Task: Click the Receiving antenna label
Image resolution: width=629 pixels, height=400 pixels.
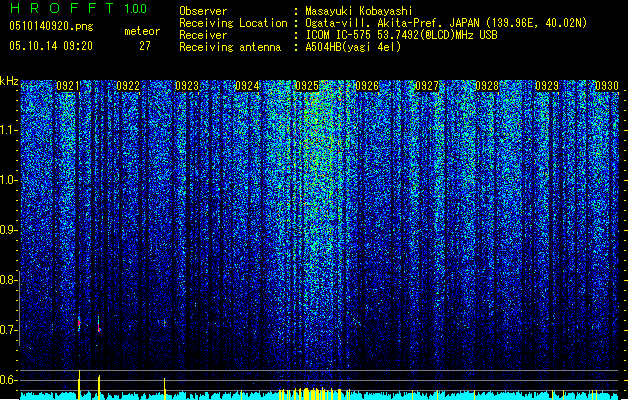Action: pos(230,47)
